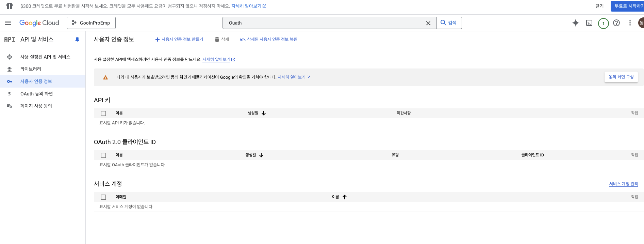Activate Cloud Shell terminal icon
Screen dimensions: 644x244
tap(589, 23)
